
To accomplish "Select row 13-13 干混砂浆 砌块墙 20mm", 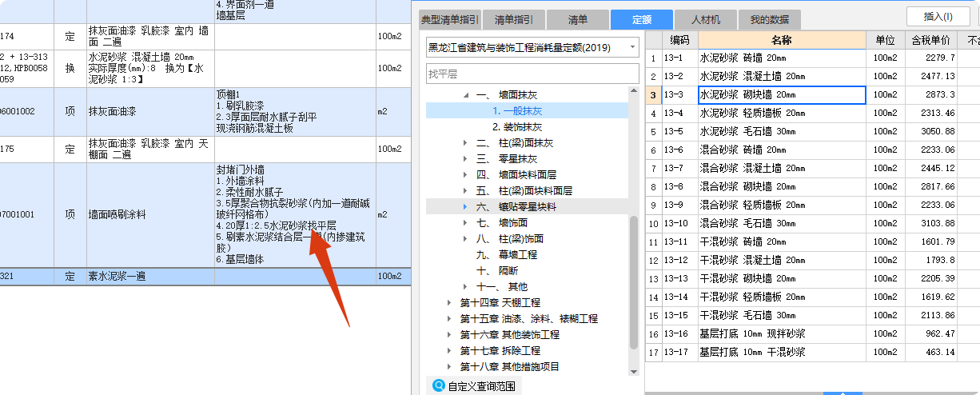I will pyautogui.click(x=811, y=278).
